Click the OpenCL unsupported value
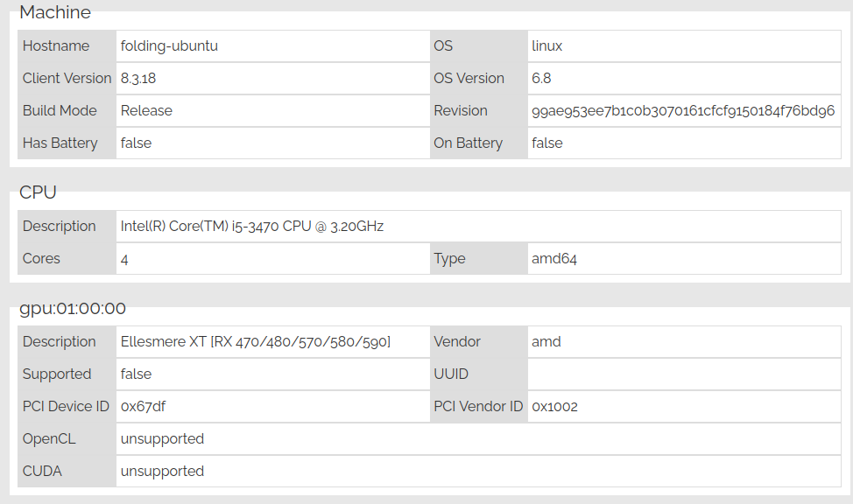 162,439
